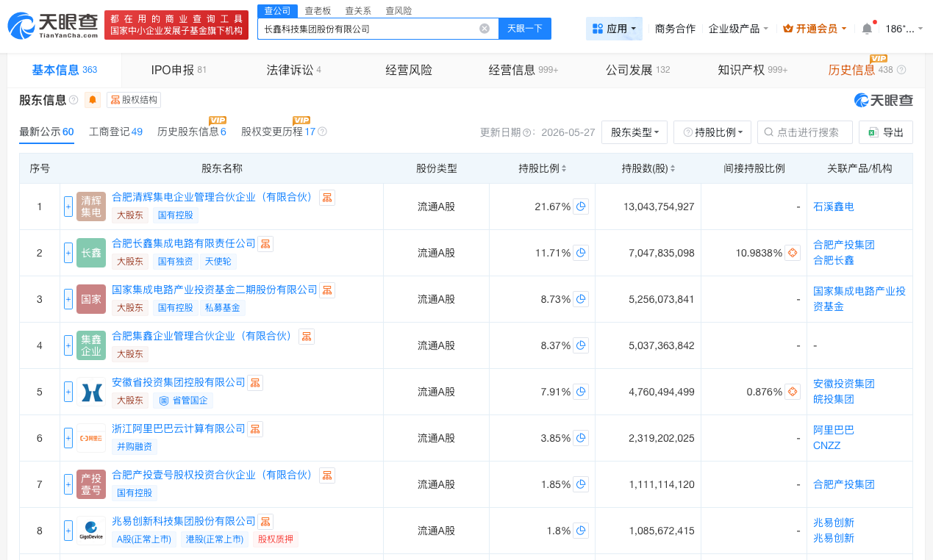The width and height of the screenshot is (933, 560).
Task: Select the 查老板 search mode
Action: [318, 10]
